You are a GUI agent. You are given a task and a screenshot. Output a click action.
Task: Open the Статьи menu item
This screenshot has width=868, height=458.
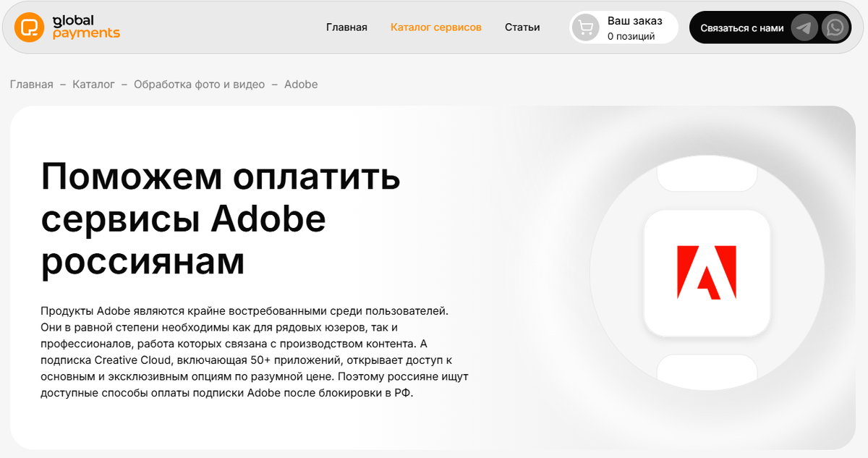(x=522, y=27)
